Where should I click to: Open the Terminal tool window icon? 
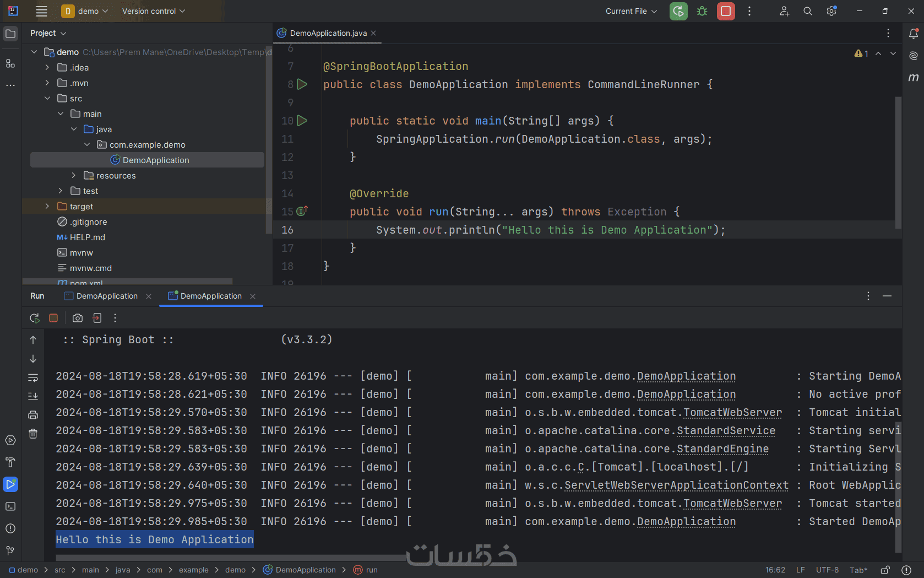click(x=10, y=506)
